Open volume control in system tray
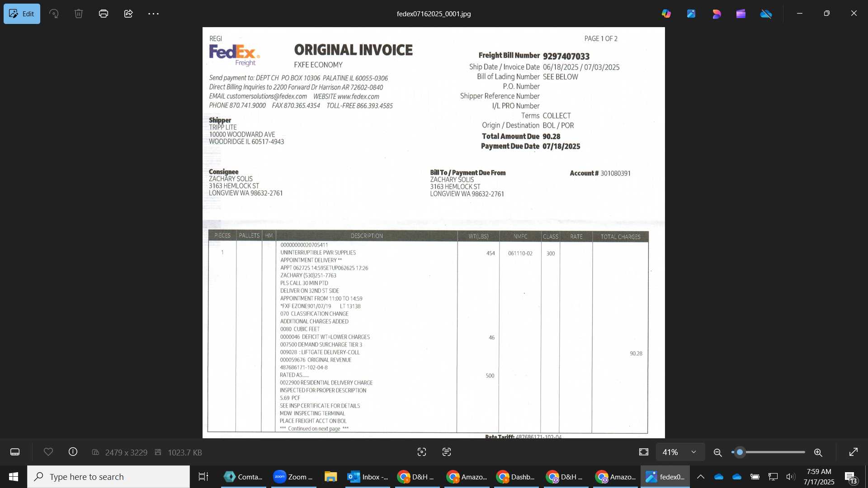 791,477
